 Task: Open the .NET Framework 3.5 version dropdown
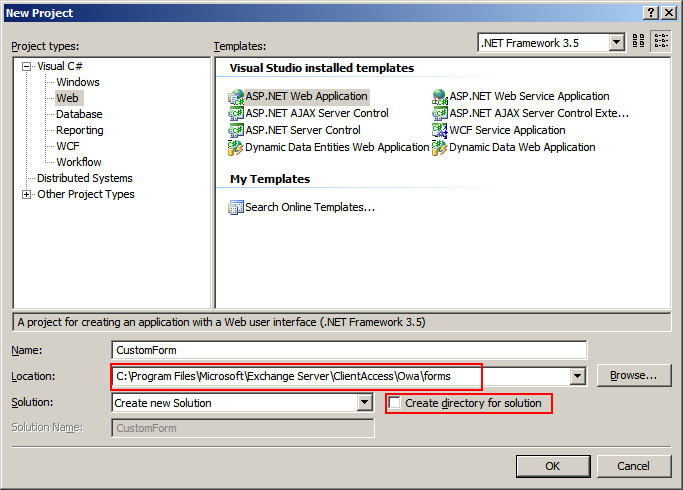pos(616,43)
